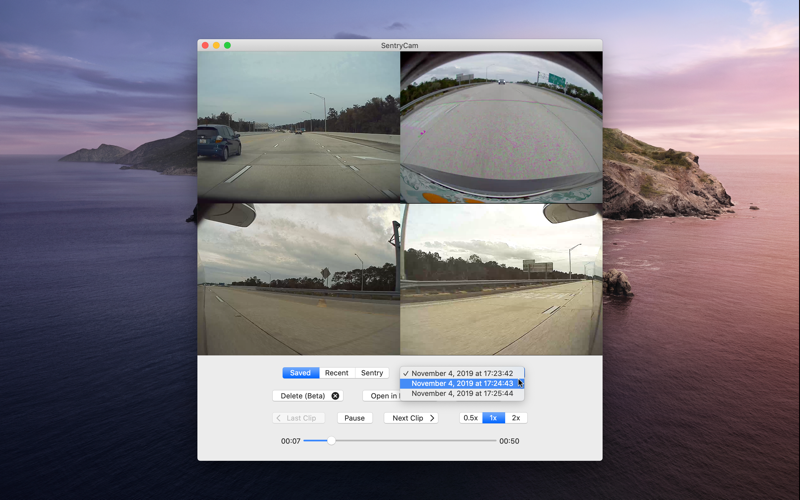Choose the November 4, 2019 at 17:24:43 clip
The image size is (800, 500).
[462, 384]
